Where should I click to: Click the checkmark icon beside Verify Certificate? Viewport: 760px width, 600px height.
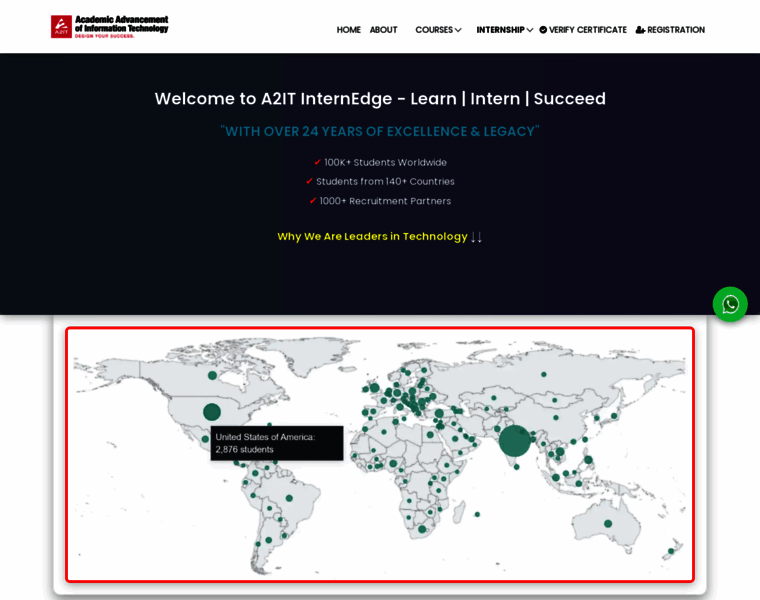tap(543, 30)
